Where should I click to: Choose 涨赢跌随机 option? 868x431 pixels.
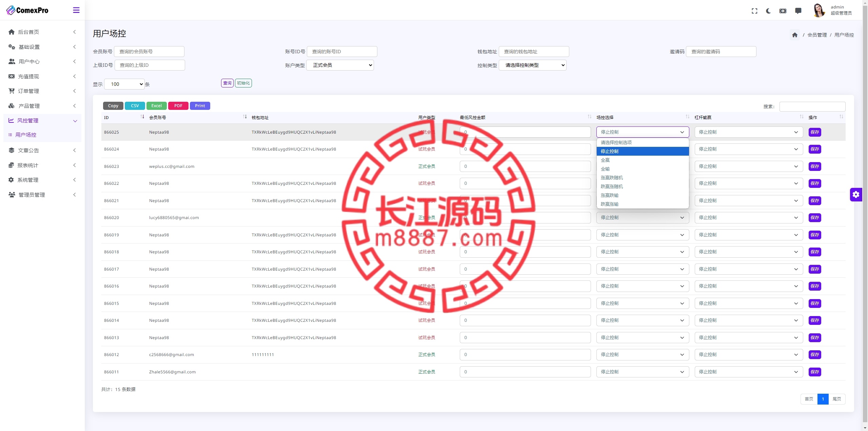pyautogui.click(x=643, y=178)
